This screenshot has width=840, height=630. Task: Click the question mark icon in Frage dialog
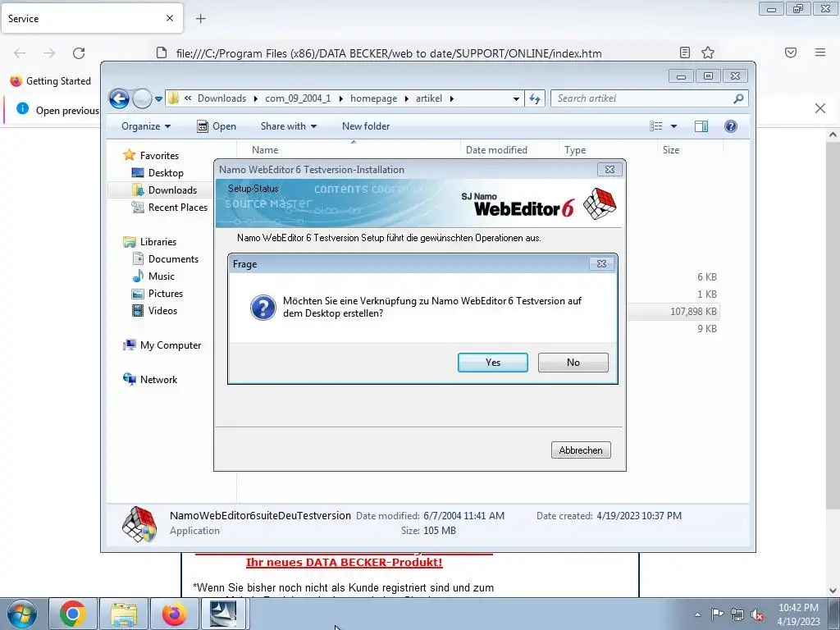coord(263,308)
